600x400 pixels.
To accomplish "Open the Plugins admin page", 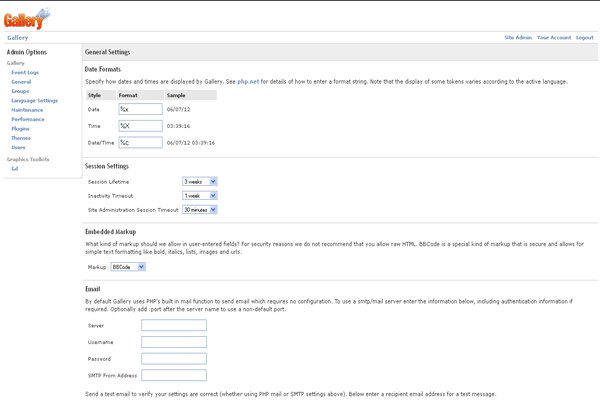I will click(x=20, y=129).
